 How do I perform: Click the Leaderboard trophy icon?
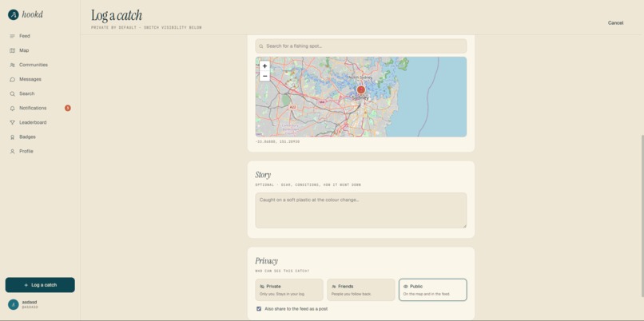click(x=12, y=122)
